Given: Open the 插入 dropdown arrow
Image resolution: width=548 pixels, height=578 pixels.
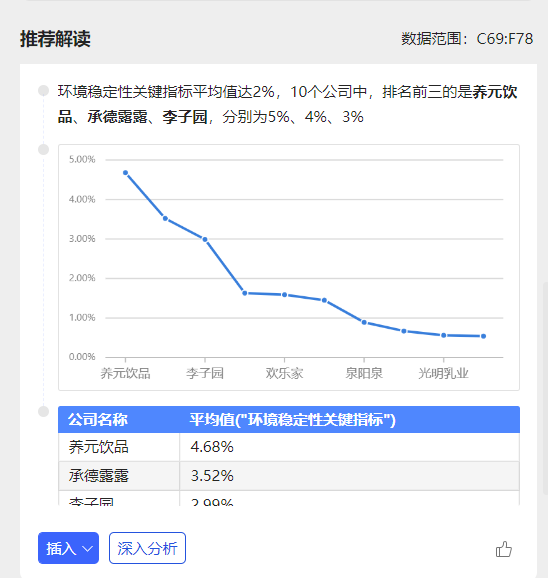Looking at the screenshot, I should (x=87, y=549).
